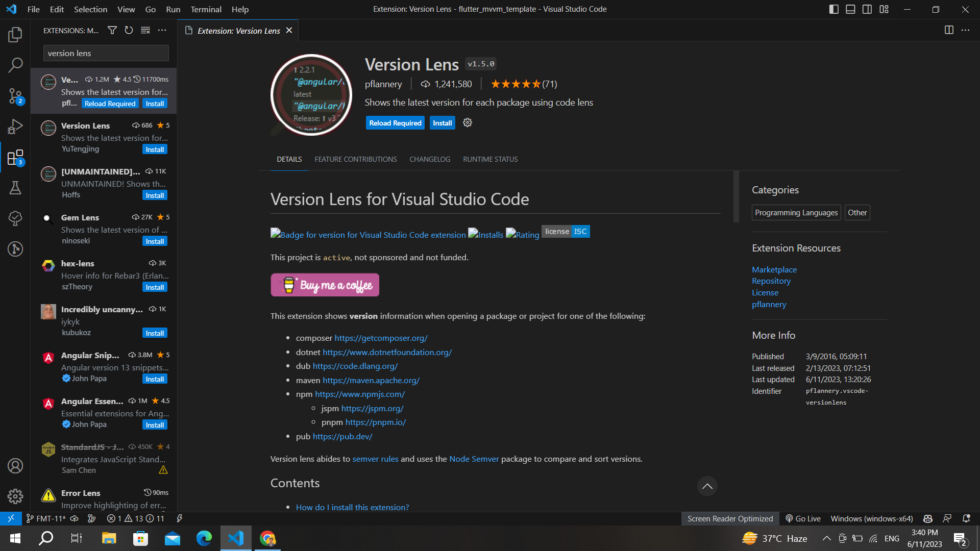Open Version Lens manage gear dropdown
The width and height of the screenshot is (980, 551).
click(x=468, y=123)
